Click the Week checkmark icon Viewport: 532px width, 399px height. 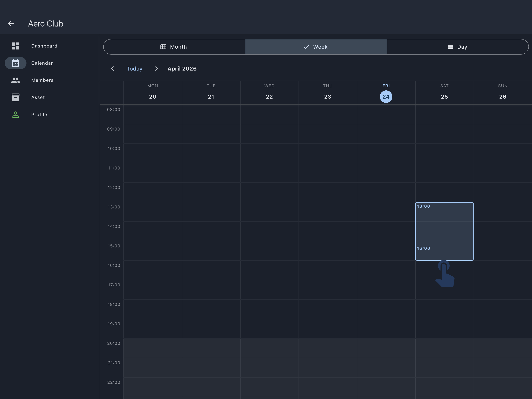306,47
